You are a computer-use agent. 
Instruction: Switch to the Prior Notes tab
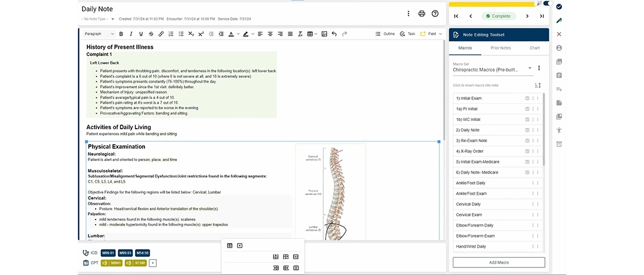(501, 48)
